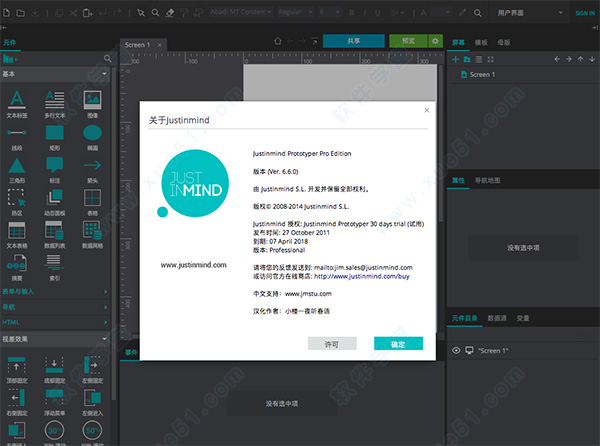Add a new screen with plus icon
600x446 pixels.
pos(455,59)
